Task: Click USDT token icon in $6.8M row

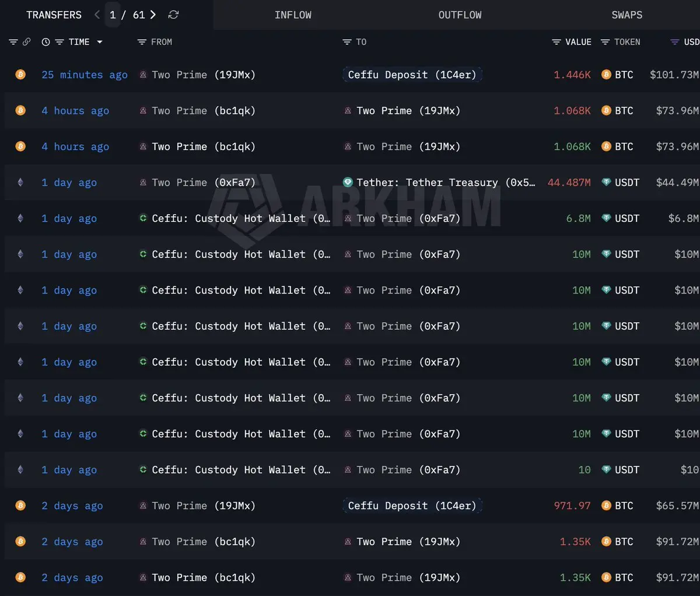Action: (x=606, y=218)
